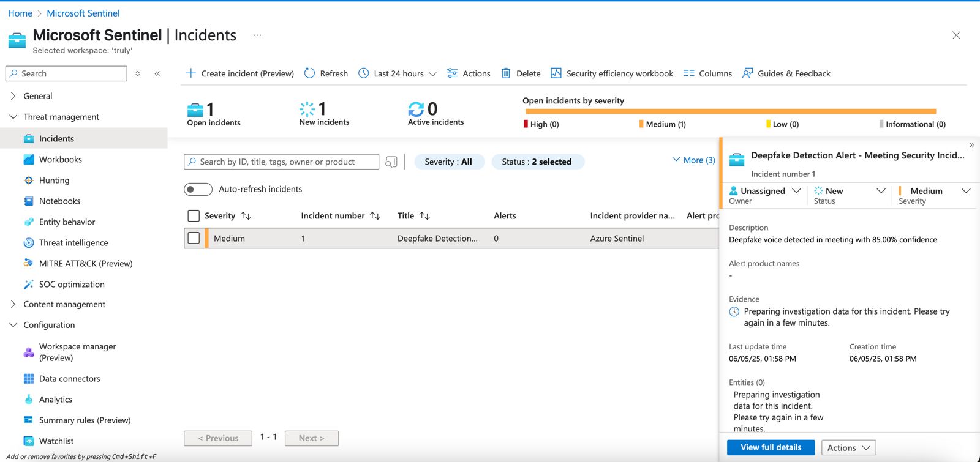Click the Entity behavior icon

[x=29, y=222]
